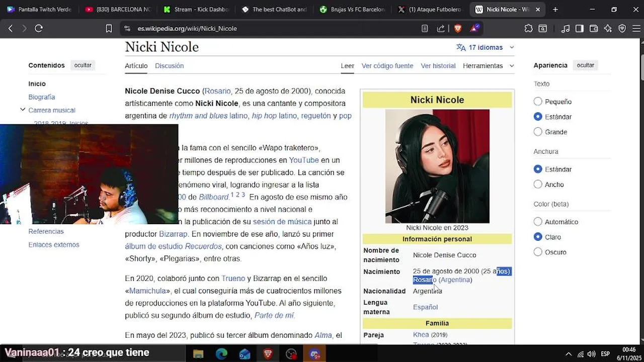Open a new browser tab
Screen dimensions: 644x362
555,9
